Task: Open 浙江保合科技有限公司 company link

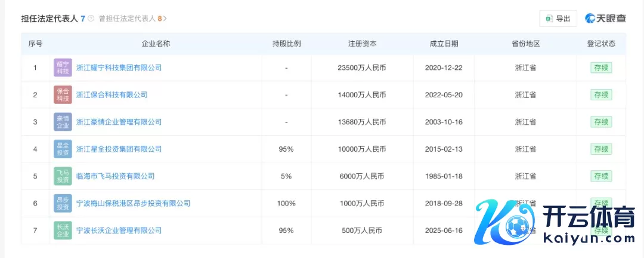Action: pyautogui.click(x=112, y=94)
